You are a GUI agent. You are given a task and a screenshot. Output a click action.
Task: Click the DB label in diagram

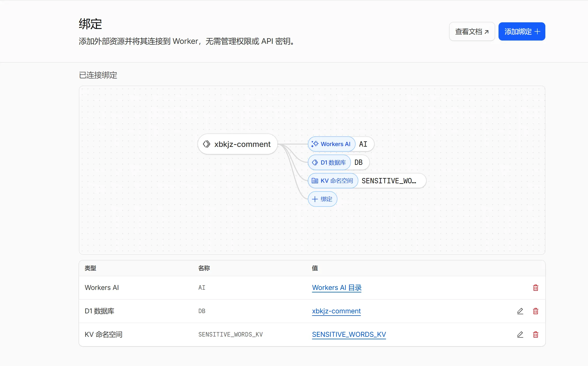358,162
